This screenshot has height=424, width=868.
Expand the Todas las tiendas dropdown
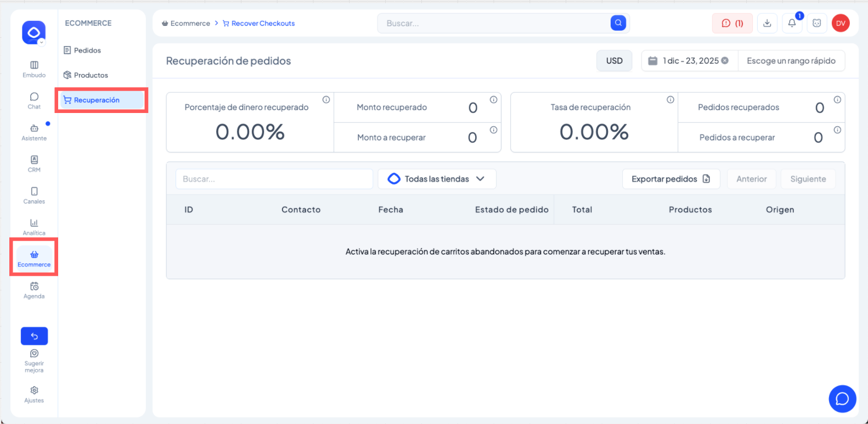(437, 179)
